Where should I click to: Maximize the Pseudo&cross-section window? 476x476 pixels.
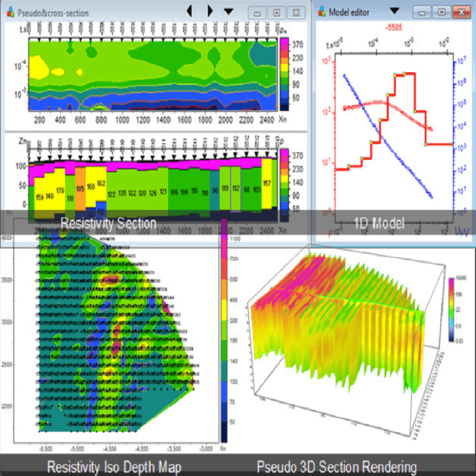click(x=276, y=12)
